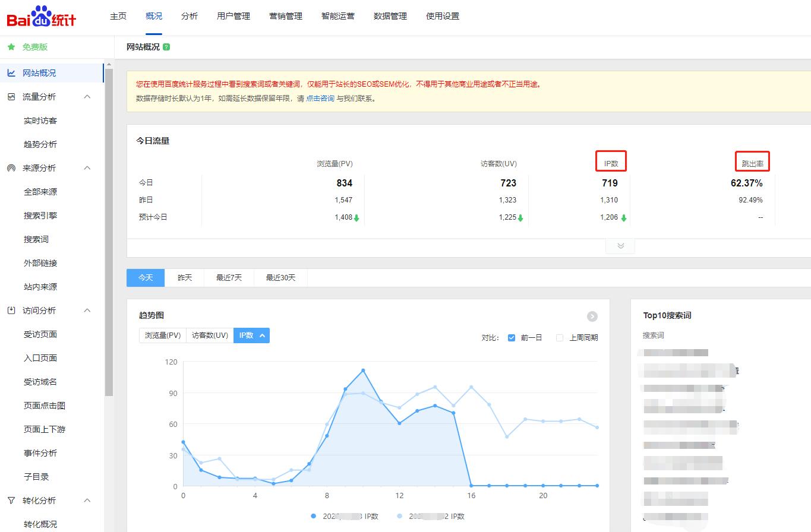Disable the 前一日 comparison checkbox
Screen dimensions: 811x532
512,337
